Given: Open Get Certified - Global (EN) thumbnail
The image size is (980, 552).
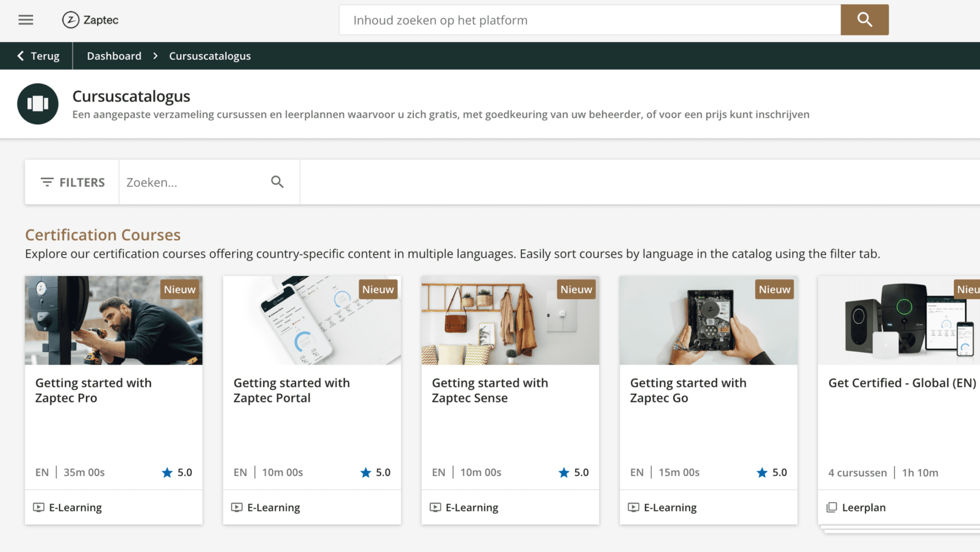Looking at the screenshot, I should tap(899, 320).
